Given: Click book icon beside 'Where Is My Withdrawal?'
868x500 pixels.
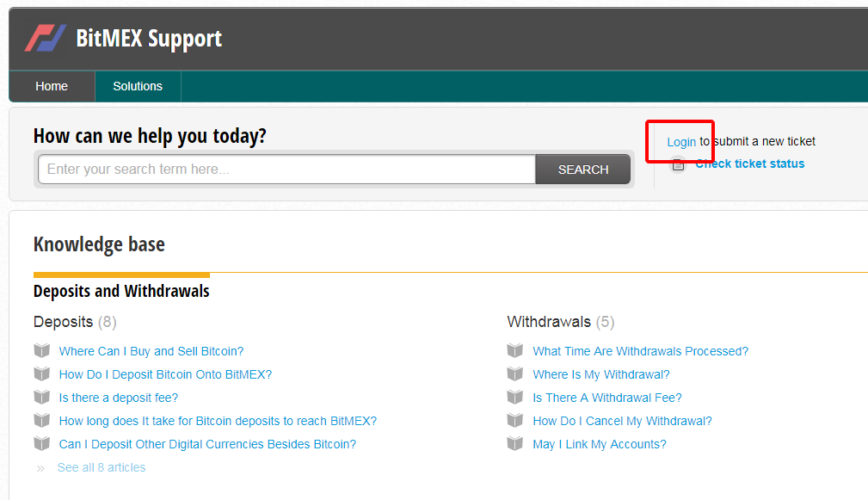Looking at the screenshot, I should point(515,373).
